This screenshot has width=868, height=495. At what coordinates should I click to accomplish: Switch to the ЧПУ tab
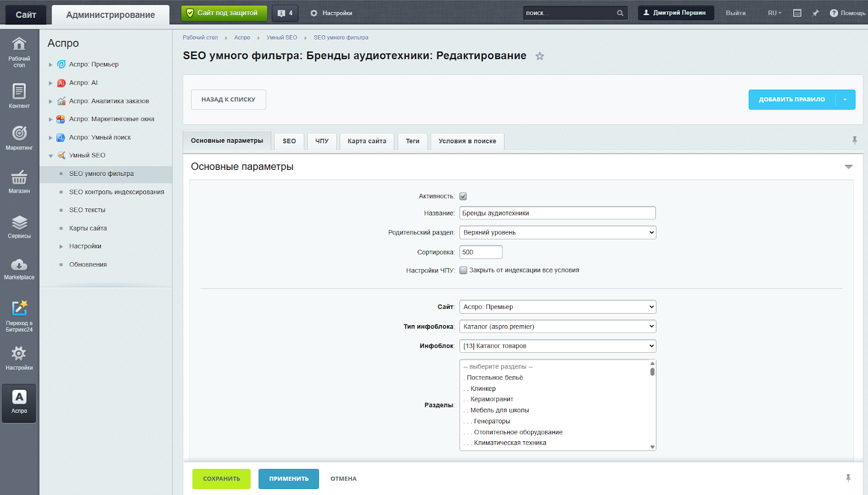pos(322,141)
